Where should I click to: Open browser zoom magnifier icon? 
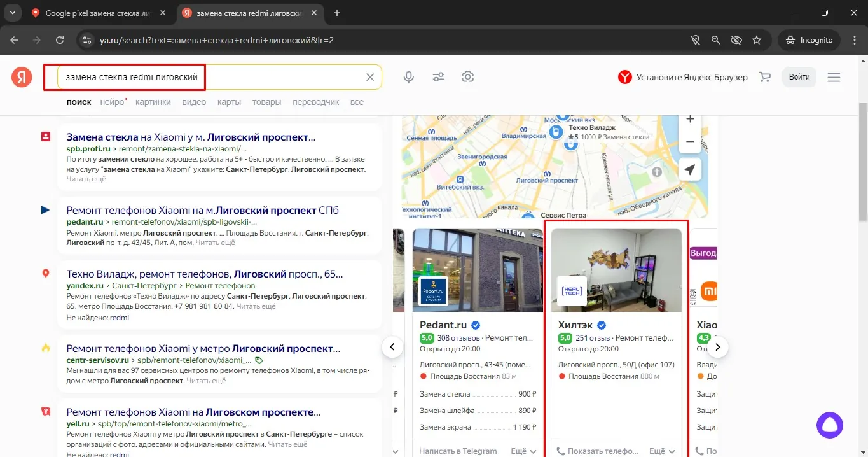[716, 39]
